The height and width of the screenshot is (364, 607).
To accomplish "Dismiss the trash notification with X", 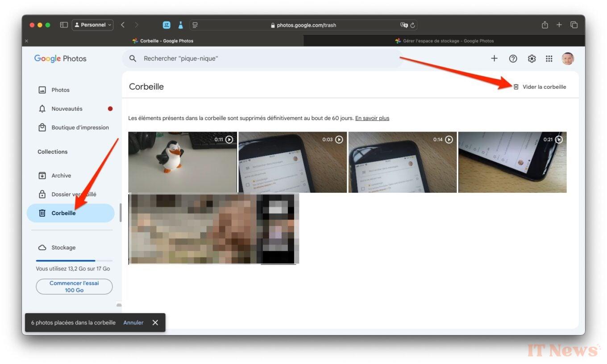I will [155, 323].
